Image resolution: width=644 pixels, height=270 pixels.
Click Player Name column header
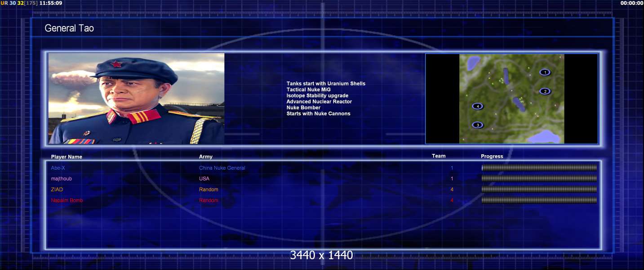click(x=67, y=157)
